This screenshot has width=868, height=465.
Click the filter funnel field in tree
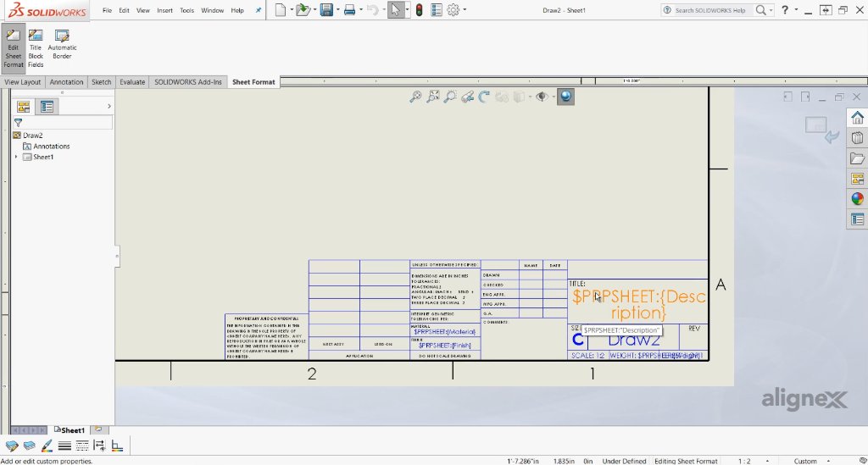62,123
